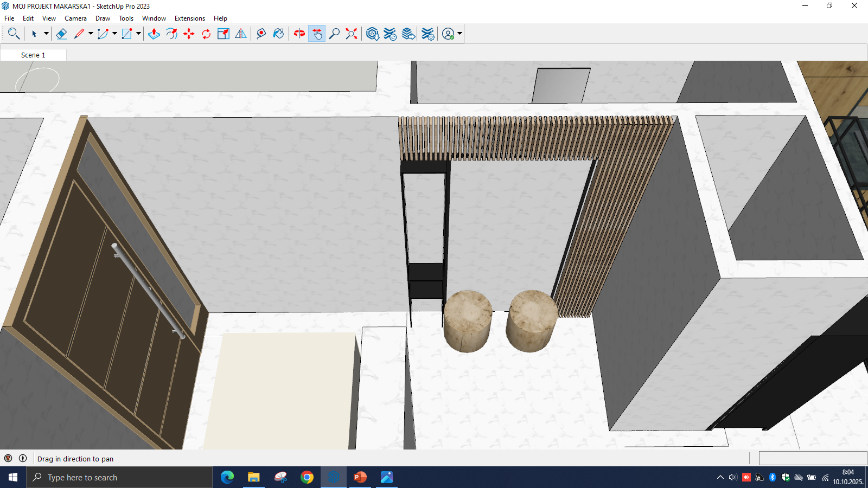
Task: Expand the Line tool dropdown arrow
Action: (91, 34)
